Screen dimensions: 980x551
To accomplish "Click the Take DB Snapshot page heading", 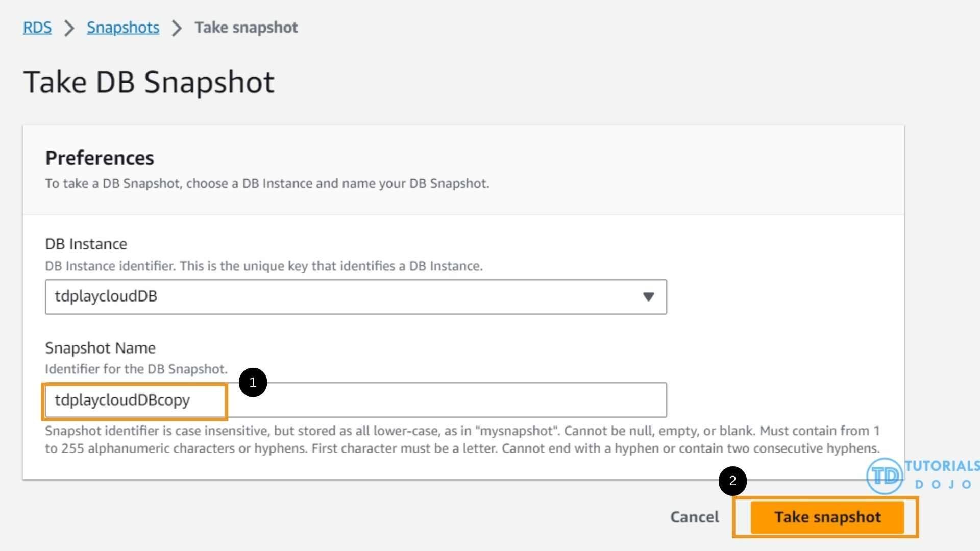I will (x=149, y=82).
